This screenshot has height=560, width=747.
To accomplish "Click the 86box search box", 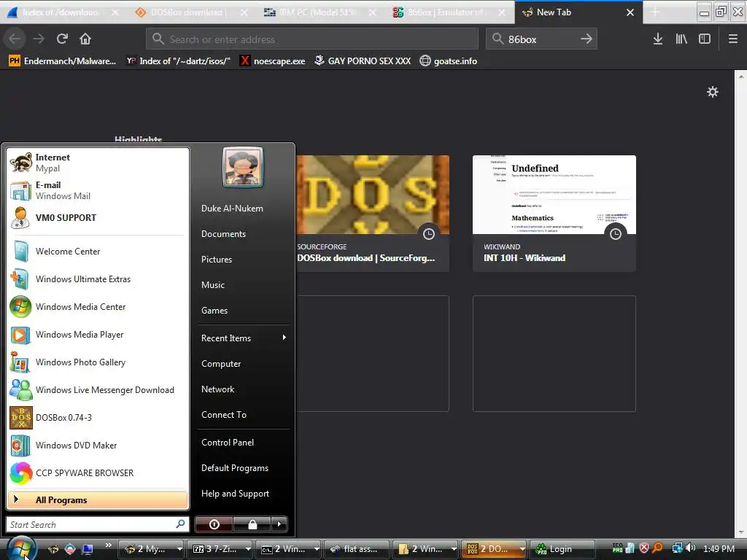I will pos(541,39).
